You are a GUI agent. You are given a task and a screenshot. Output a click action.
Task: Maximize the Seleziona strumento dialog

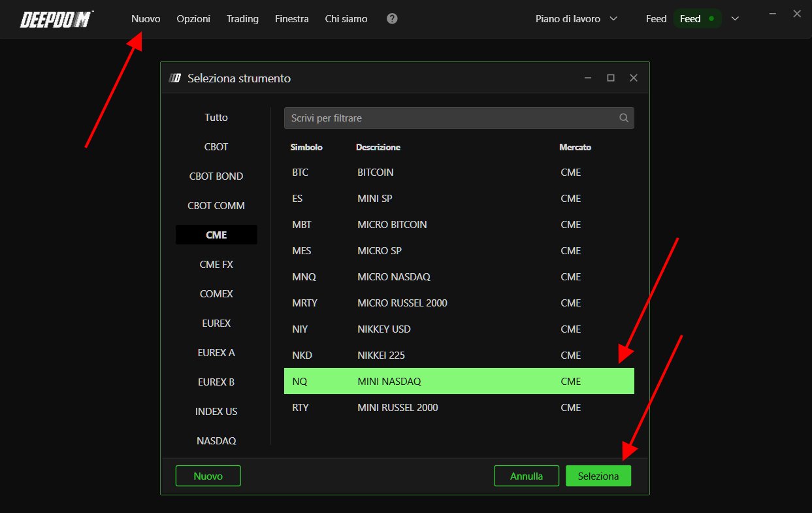click(x=611, y=78)
